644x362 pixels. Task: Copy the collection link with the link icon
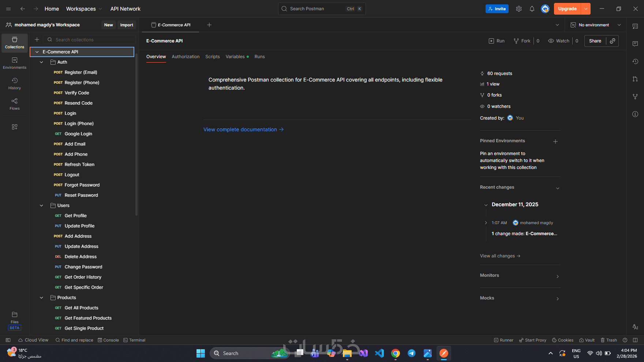pos(613,41)
